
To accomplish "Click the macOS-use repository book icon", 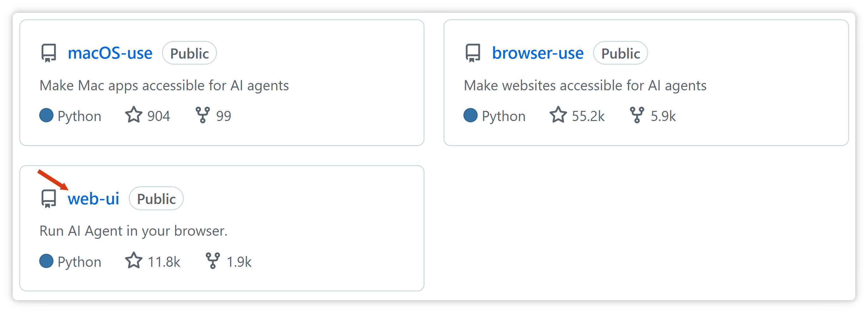I will click(x=48, y=53).
